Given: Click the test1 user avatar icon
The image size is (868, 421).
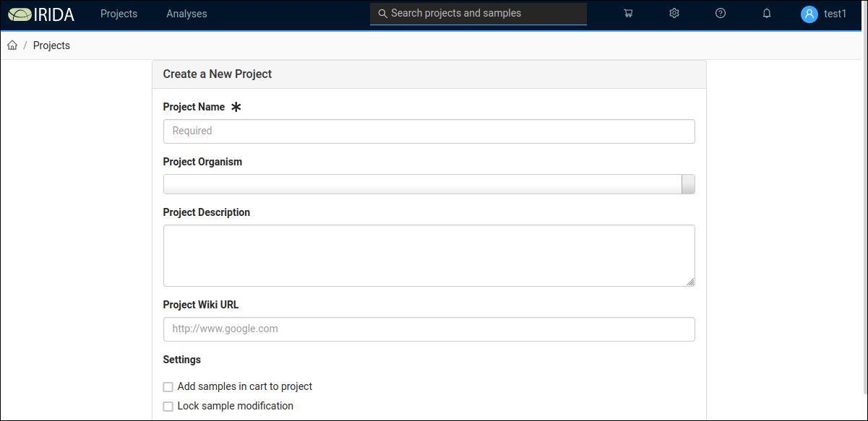Looking at the screenshot, I should [809, 14].
